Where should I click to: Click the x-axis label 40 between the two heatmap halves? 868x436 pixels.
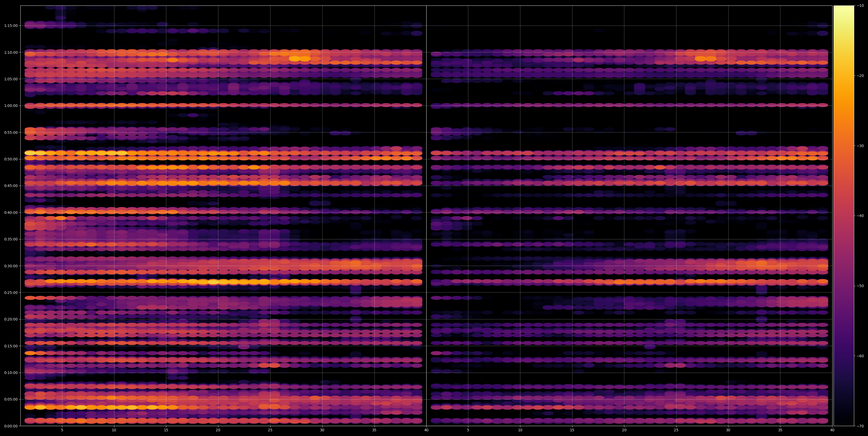(x=426, y=430)
